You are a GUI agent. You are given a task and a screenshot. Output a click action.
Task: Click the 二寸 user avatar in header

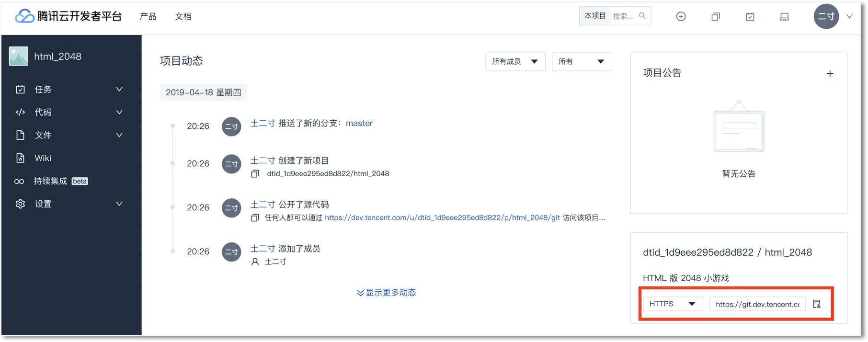pos(826,16)
